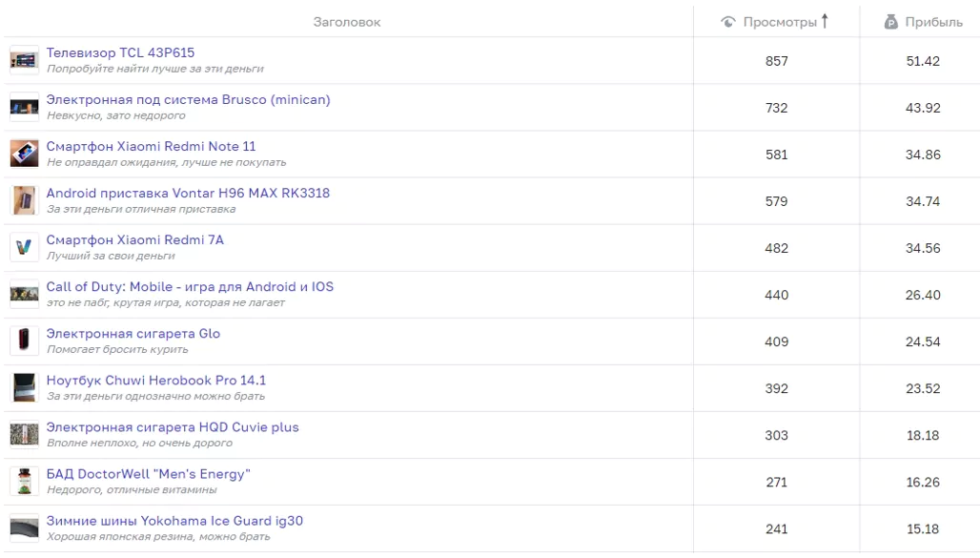Open Зимние шины Yokohama Ice Guard ig30 review
The height and width of the screenshot is (558, 980).
175,521
